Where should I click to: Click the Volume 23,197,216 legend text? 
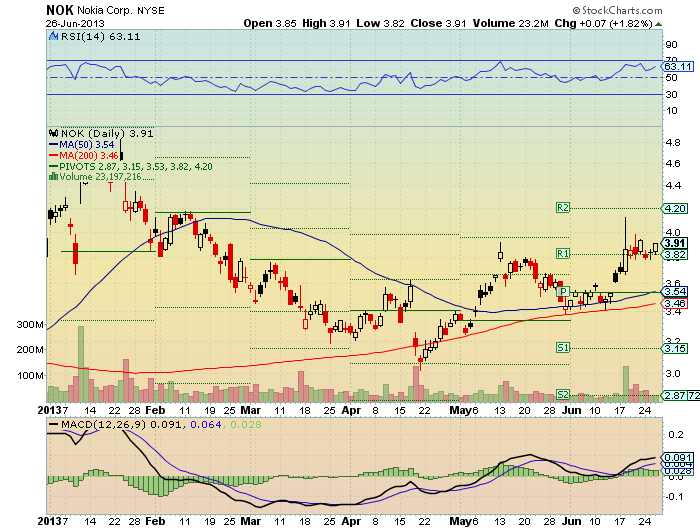(x=100, y=177)
